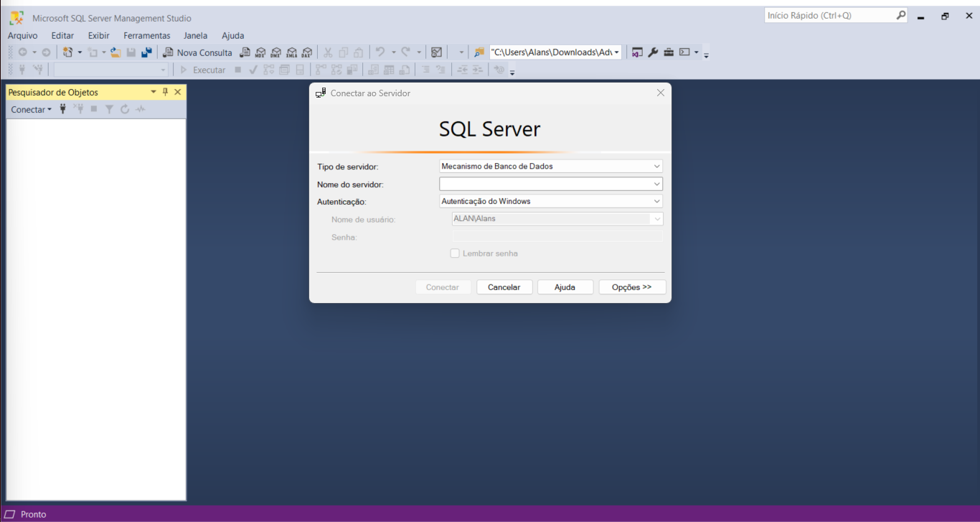Click the Toolbox briefcase icon
980x522 pixels.
click(x=669, y=52)
